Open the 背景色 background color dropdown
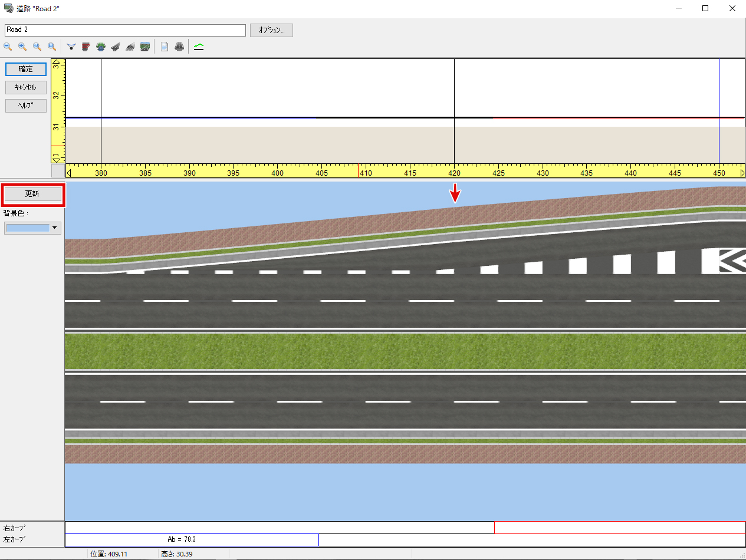This screenshot has height=560, width=746. (x=55, y=228)
